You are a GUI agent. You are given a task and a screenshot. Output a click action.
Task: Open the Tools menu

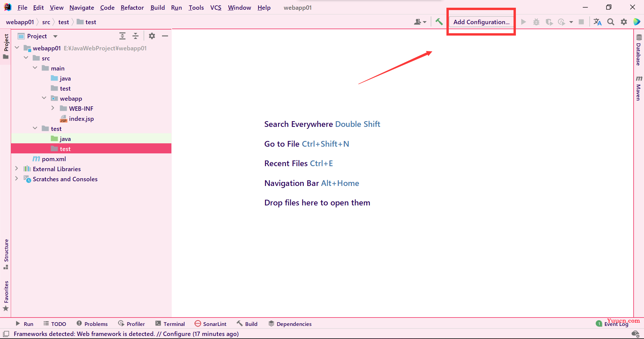[x=196, y=7]
